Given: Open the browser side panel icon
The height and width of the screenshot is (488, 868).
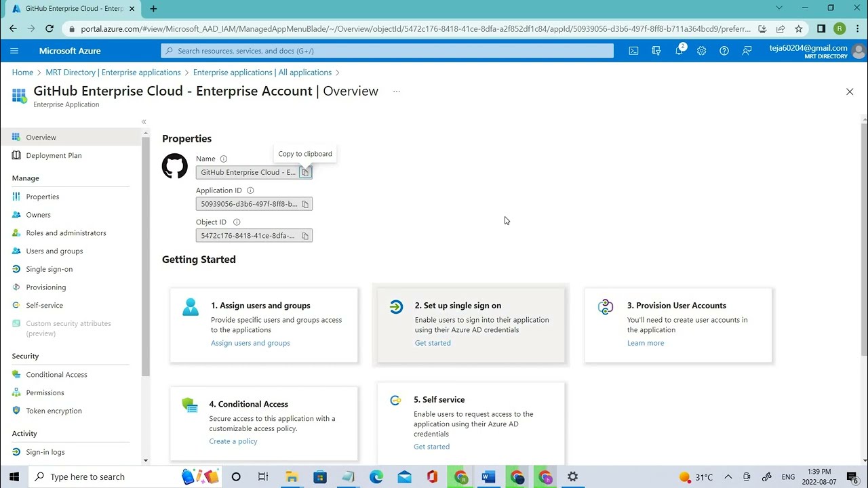Looking at the screenshot, I should point(821,28).
